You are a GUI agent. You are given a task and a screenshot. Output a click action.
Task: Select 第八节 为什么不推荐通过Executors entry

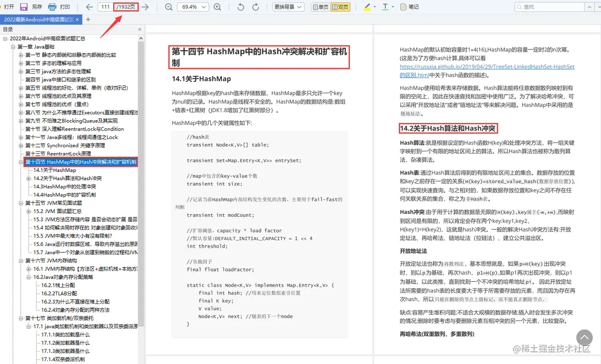[x=81, y=112]
